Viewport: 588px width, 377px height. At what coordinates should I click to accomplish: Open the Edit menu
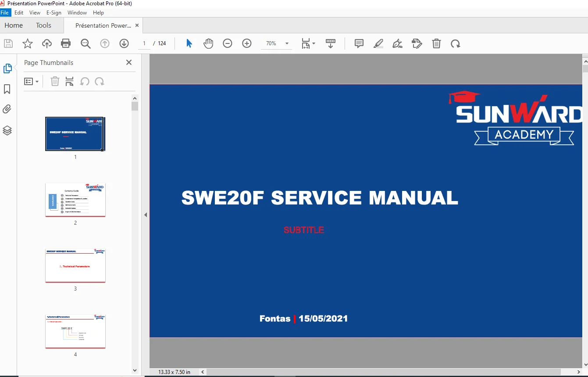click(x=19, y=13)
